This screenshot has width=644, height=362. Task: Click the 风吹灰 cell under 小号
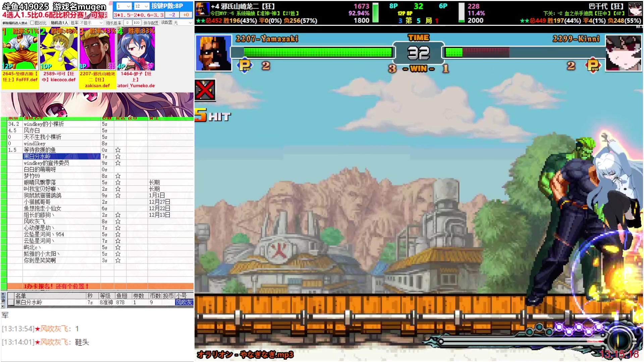tap(184, 302)
